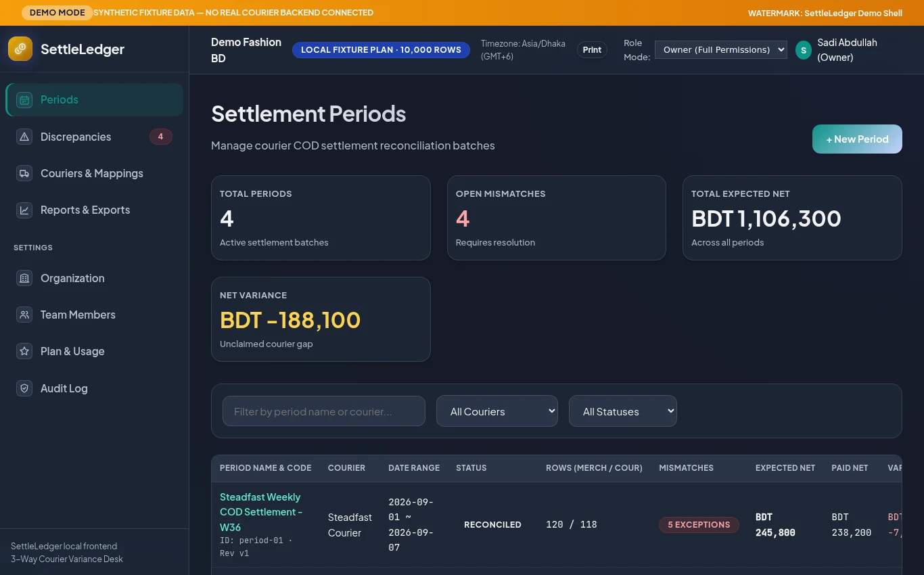Click the Net Variance BDT -188,100 value
The image size is (924, 575).
coord(290,320)
